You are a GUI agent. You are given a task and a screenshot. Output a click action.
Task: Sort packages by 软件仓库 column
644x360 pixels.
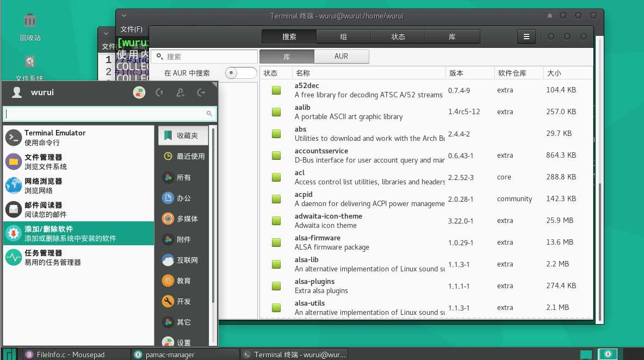pos(519,73)
